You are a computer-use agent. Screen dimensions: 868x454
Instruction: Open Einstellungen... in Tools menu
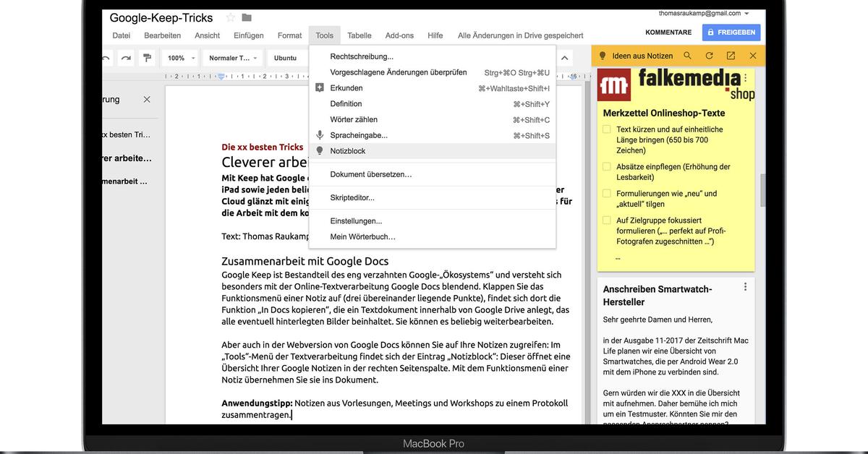433,221
